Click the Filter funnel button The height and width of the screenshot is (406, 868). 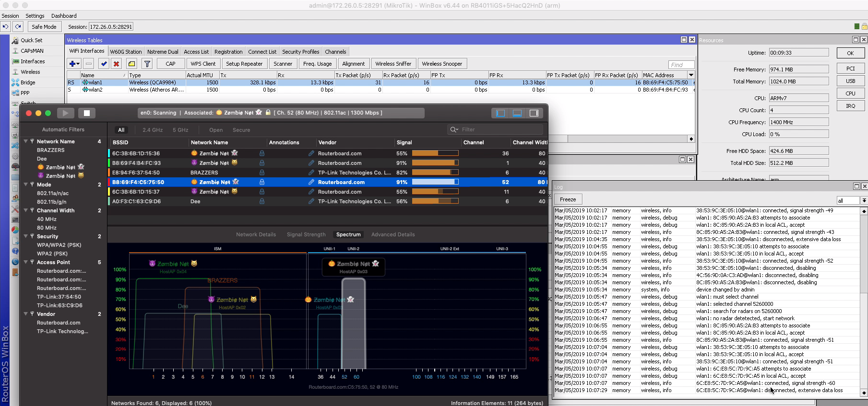click(x=147, y=64)
